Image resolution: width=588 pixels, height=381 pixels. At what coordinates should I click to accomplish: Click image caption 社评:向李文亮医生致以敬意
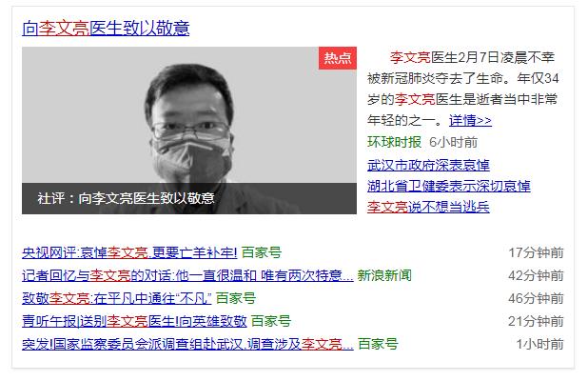(x=126, y=198)
